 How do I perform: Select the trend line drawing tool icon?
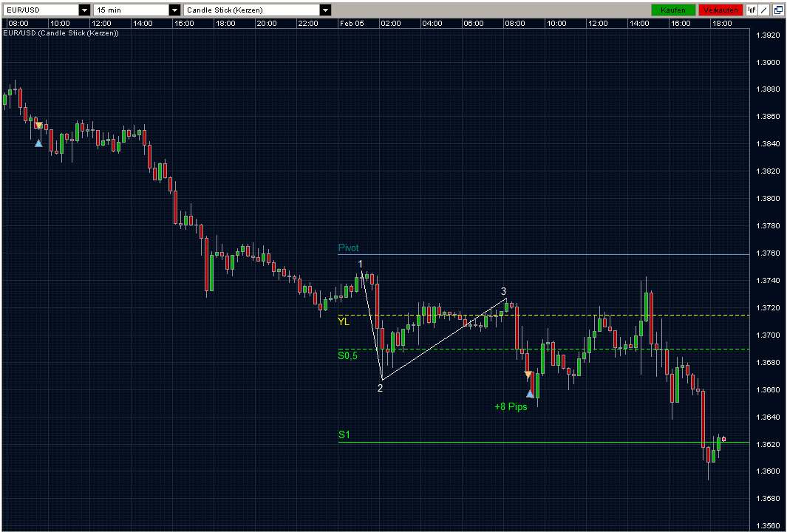[x=764, y=10]
